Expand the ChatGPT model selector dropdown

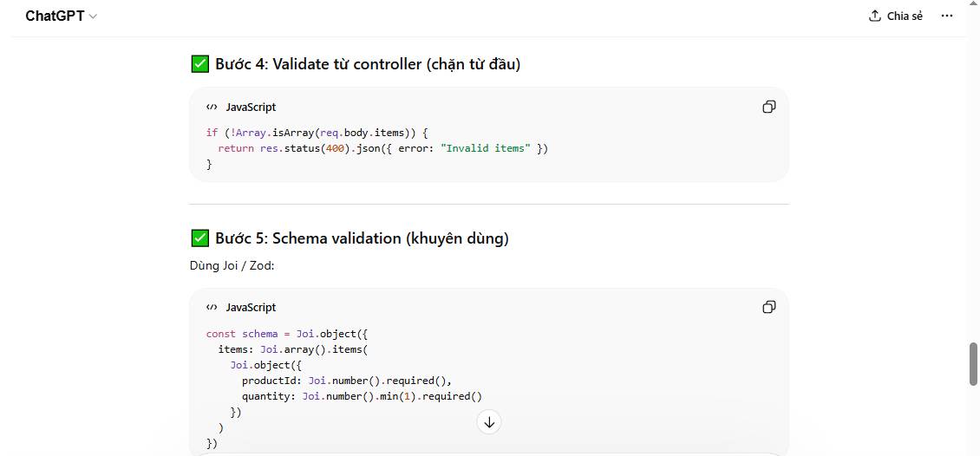pos(61,16)
